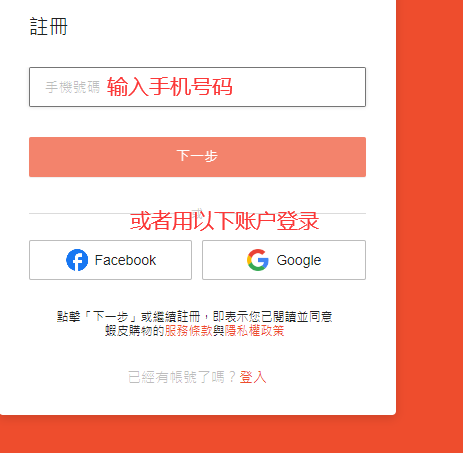Click the 與 character between the two policy links
Image resolution: width=463 pixels, height=453 pixels.
click(x=219, y=331)
